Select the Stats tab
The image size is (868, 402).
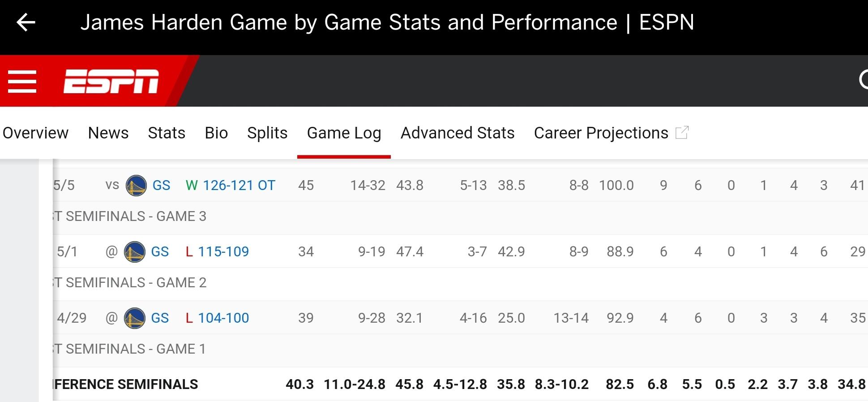pos(167,133)
